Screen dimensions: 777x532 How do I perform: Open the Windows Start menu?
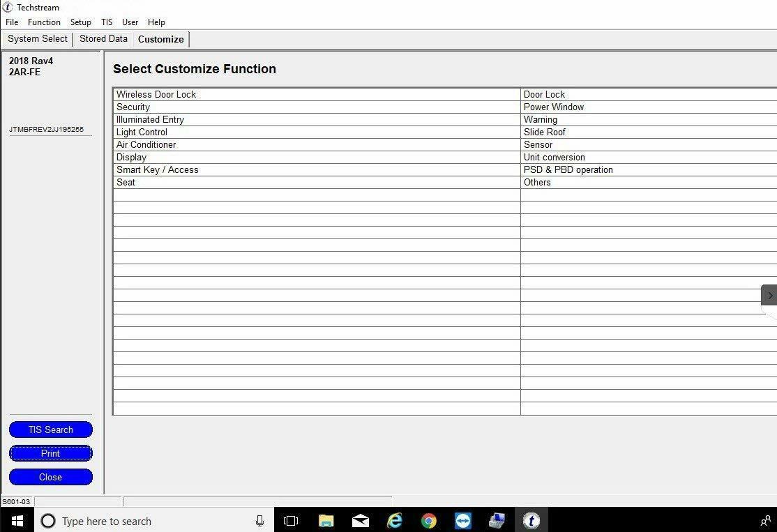[17, 521]
